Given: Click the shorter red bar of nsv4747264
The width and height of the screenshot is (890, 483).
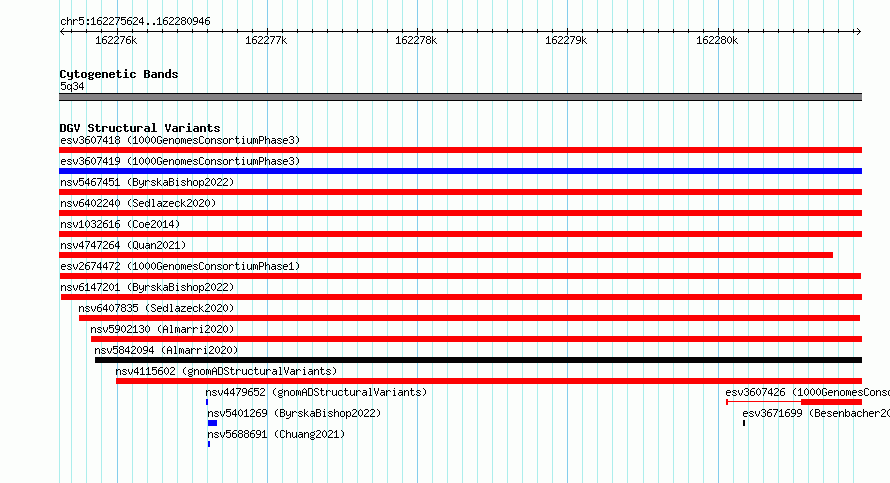Looking at the screenshot, I should (446, 255).
